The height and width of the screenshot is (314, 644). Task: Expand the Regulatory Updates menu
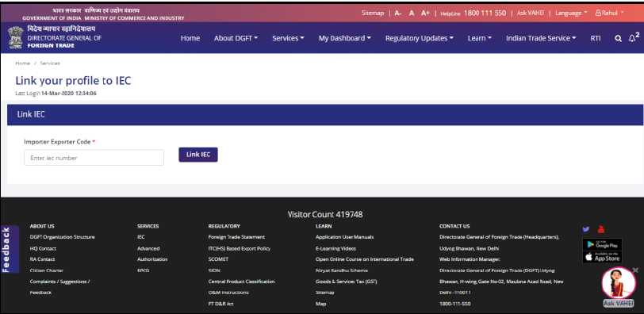click(420, 38)
